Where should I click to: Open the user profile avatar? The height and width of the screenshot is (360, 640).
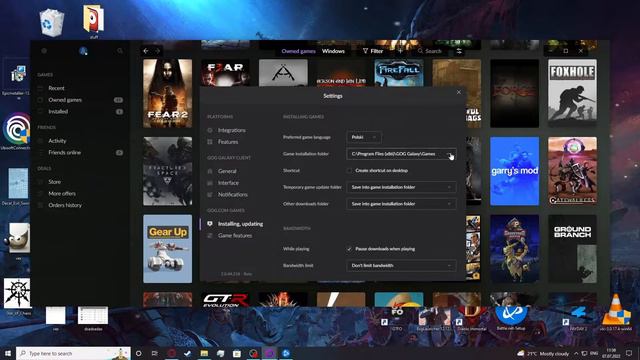(x=83, y=51)
